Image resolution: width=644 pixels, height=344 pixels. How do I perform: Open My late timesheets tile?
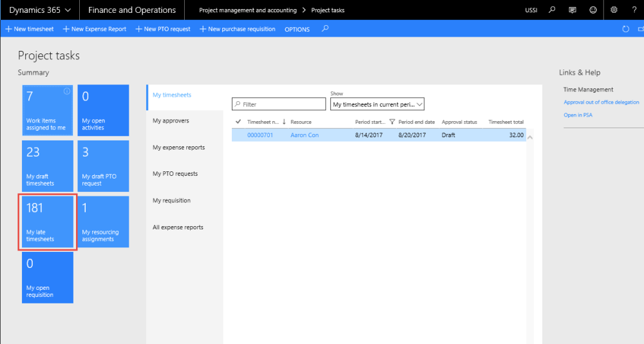(x=48, y=222)
